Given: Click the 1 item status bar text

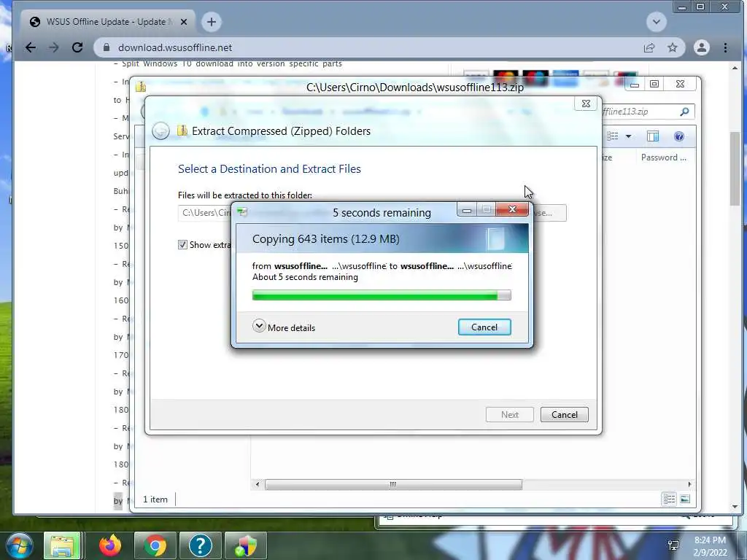Looking at the screenshot, I should 155,499.
